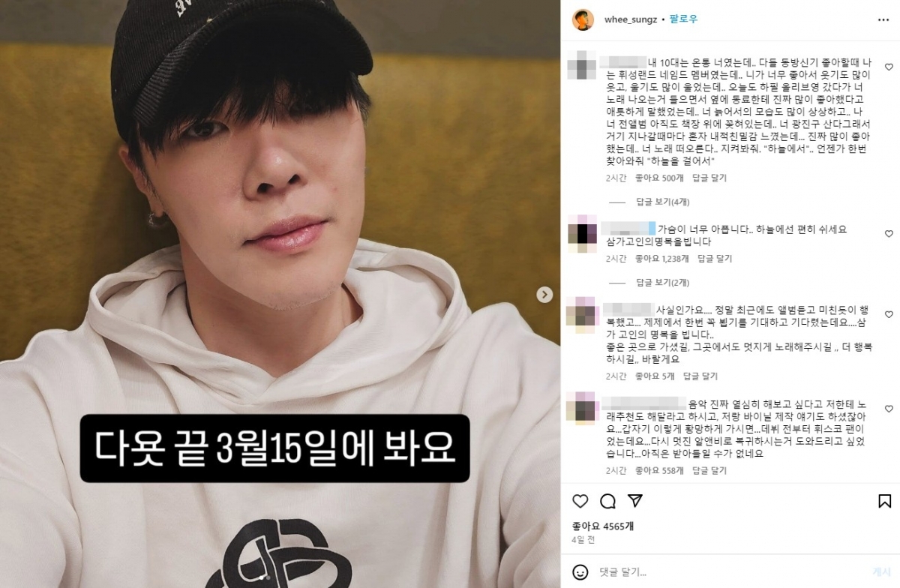Like the comment with 5 likes

[x=889, y=314]
